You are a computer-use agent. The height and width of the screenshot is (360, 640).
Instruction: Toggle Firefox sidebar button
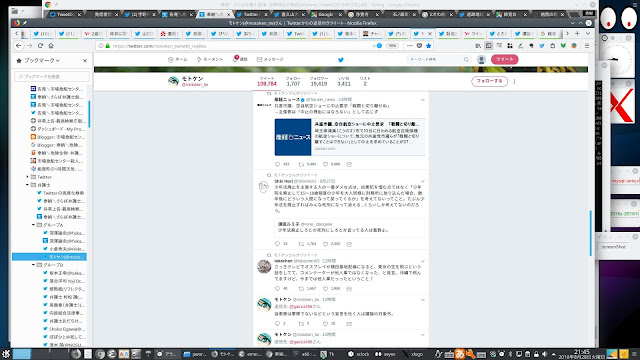489,46
